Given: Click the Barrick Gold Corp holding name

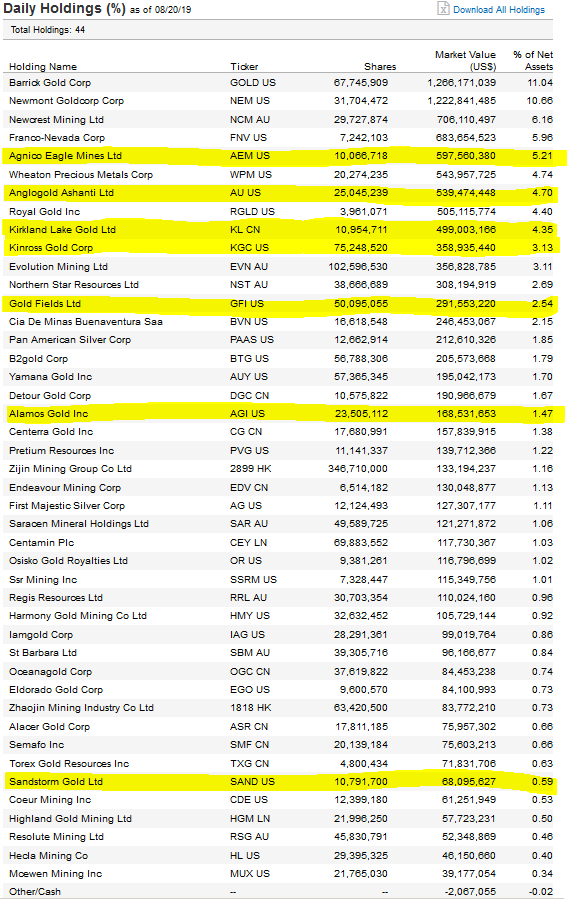Looking at the screenshot, I should click(50, 83).
